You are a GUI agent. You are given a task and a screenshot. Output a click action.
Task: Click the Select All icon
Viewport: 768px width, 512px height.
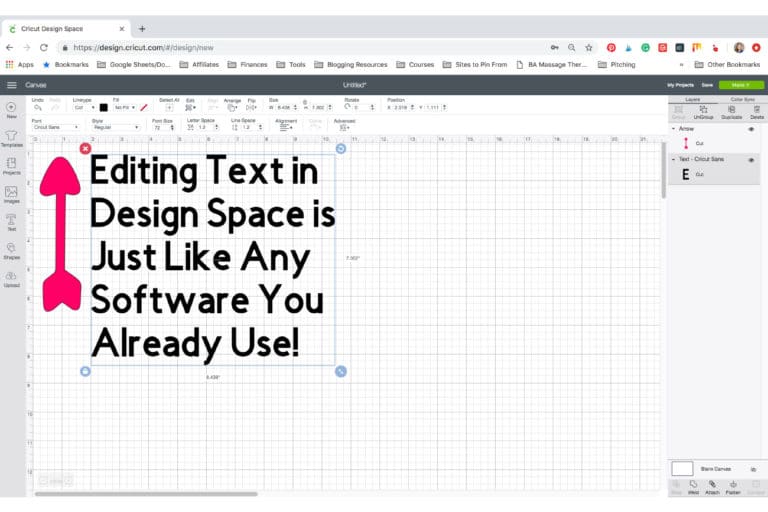click(169, 107)
